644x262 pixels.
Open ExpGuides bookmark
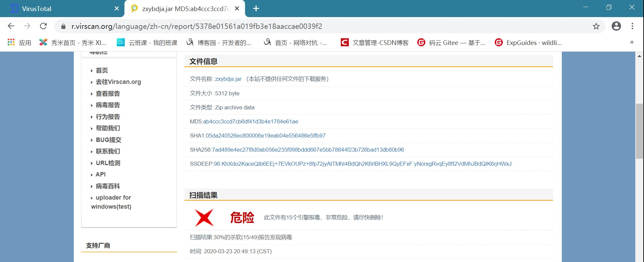(528, 43)
